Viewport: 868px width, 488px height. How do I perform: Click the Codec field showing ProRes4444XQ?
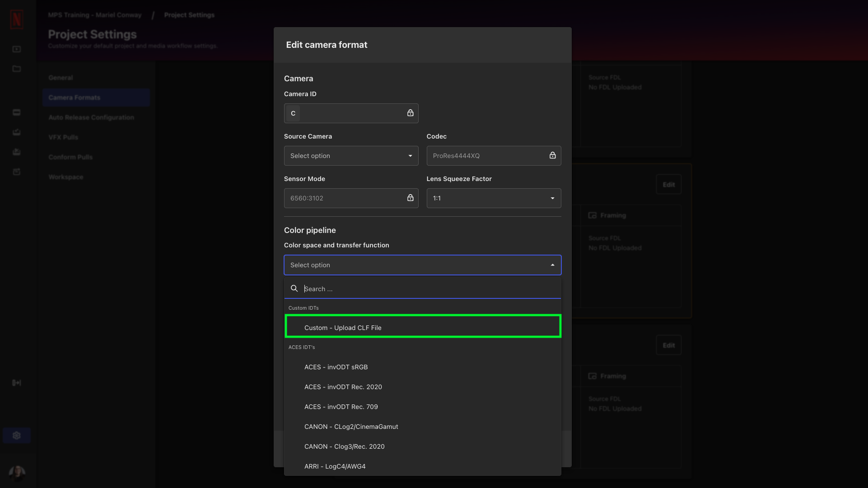[x=494, y=156]
